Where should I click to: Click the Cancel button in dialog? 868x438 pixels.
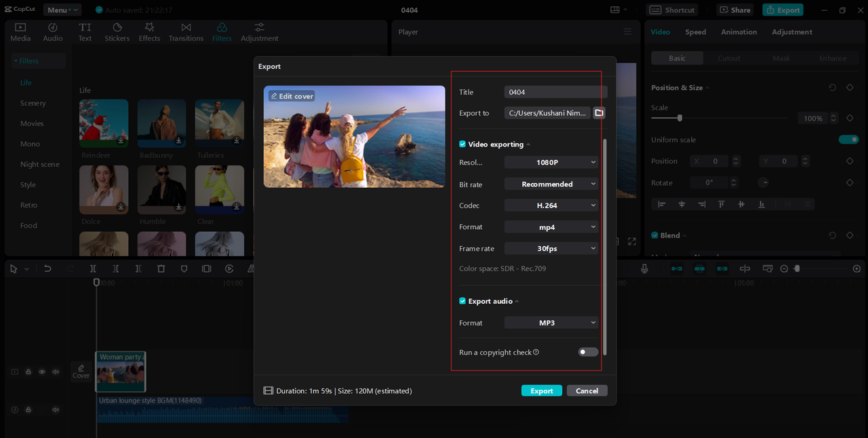[x=587, y=391]
